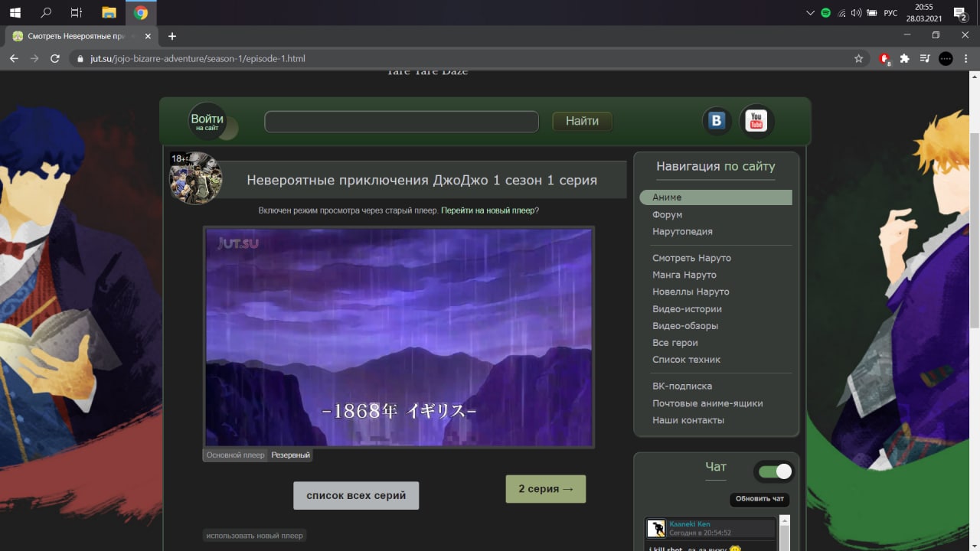Open Все герои navigation link
The image size is (980, 551).
[x=675, y=343]
